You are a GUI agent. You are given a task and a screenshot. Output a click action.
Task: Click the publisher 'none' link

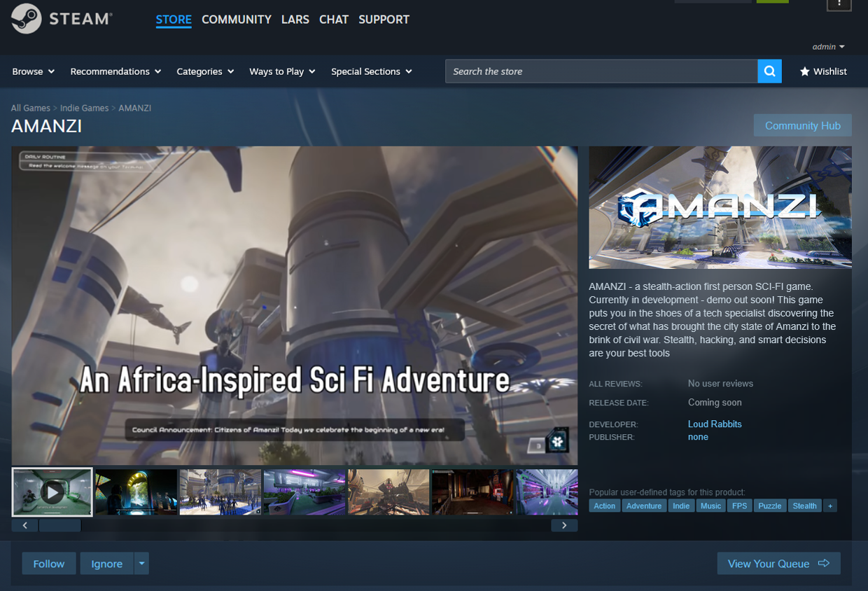(x=698, y=437)
